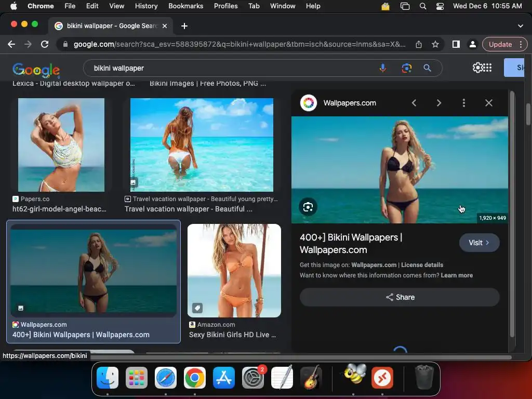The height and width of the screenshot is (399, 532).
Task: Open Safari from the Dock
Action: pyautogui.click(x=166, y=378)
